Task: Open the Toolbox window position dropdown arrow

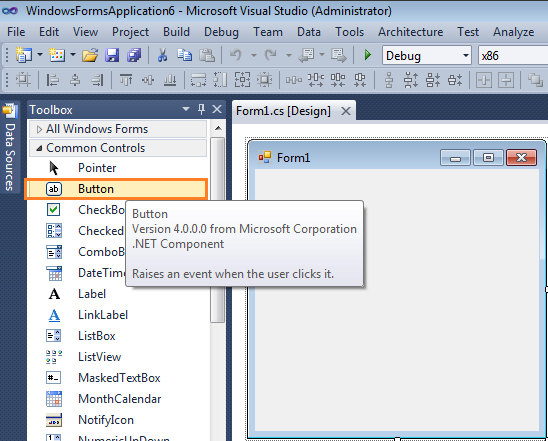Action: (186, 109)
